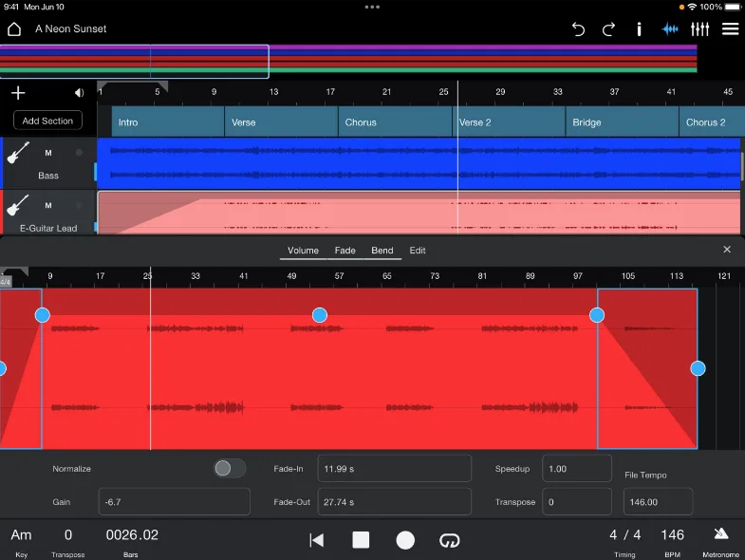Open the Am key selector

pos(22,541)
